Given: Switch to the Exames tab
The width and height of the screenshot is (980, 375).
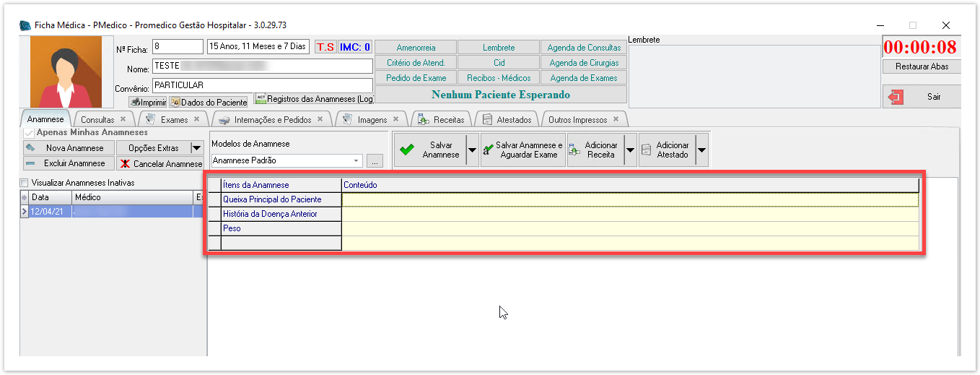Looking at the screenshot, I should pos(174,119).
